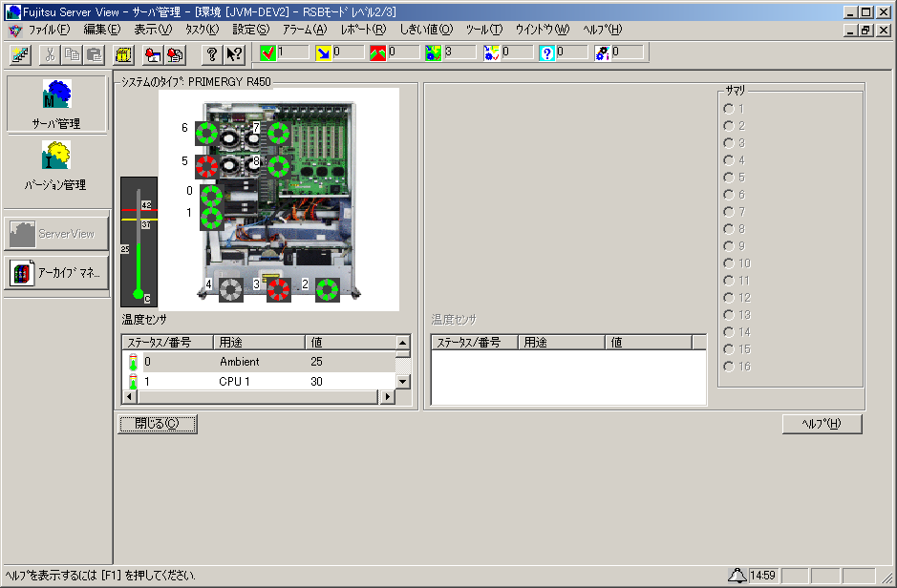Click the bell icon in status bar
The width and height of the screenshot is (897, 588).
(x=737, y=576)
